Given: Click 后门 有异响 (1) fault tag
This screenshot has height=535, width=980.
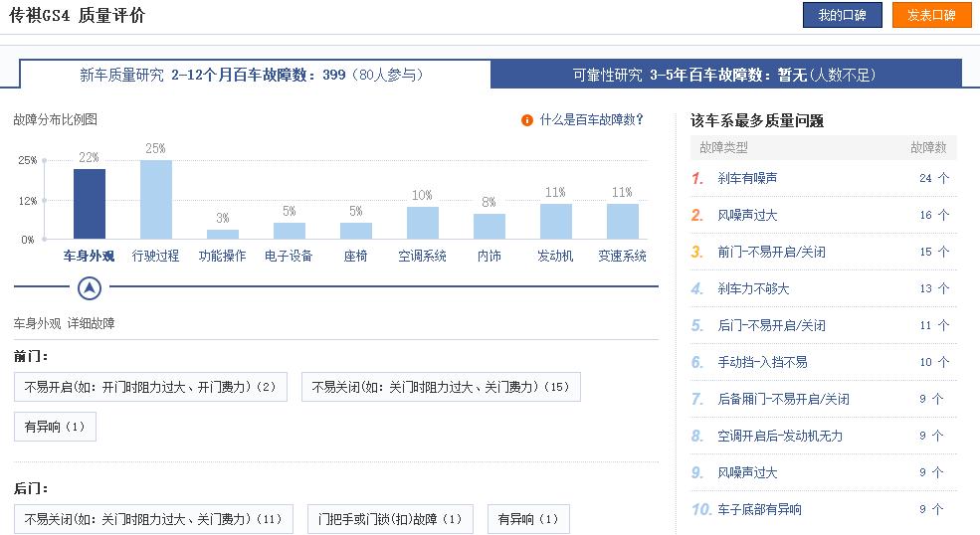Looking at the screenshot, I should click(x=528, y=519).
